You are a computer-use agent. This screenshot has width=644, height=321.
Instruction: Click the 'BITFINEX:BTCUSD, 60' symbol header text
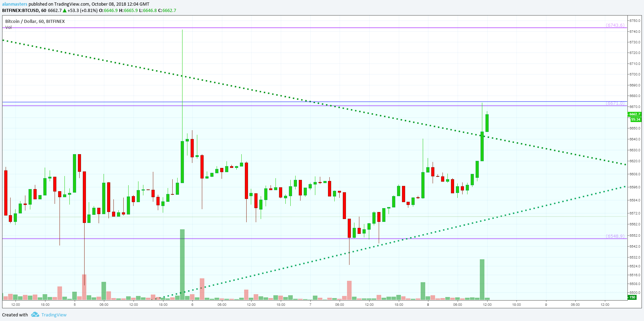click(24, 11)
